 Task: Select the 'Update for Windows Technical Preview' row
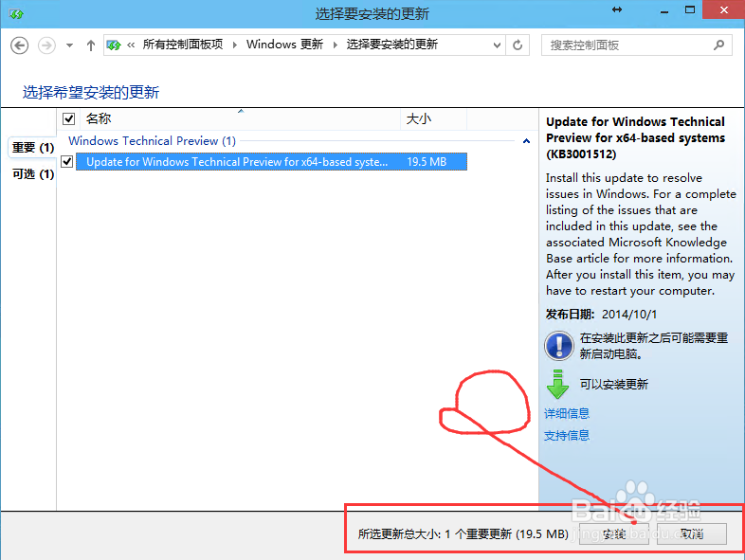coord(271,162)
